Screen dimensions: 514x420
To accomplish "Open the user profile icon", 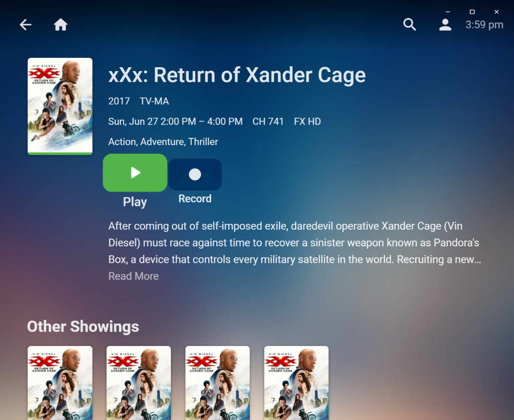I will point(445,25).
